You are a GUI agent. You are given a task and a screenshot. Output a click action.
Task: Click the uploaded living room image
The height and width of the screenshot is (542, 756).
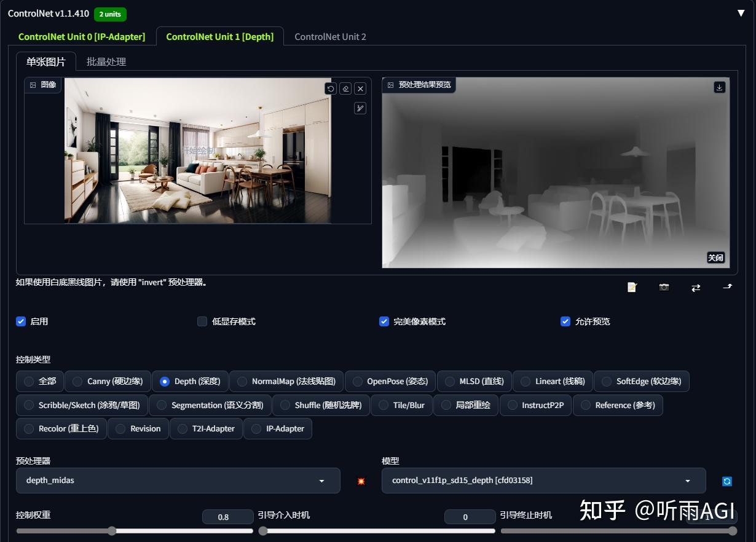(x=197, y=151)
